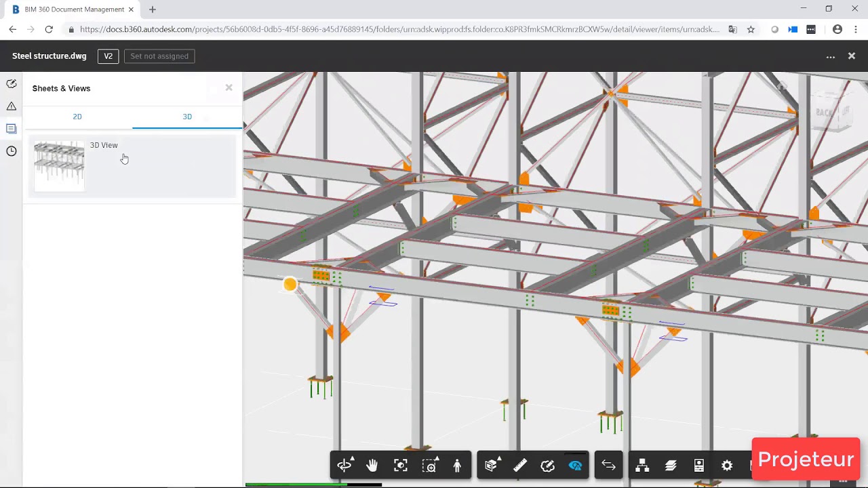The height and width of the screenshot is (488, 868).
Task: Open the 3D View thumbnail
Action: 60,165
